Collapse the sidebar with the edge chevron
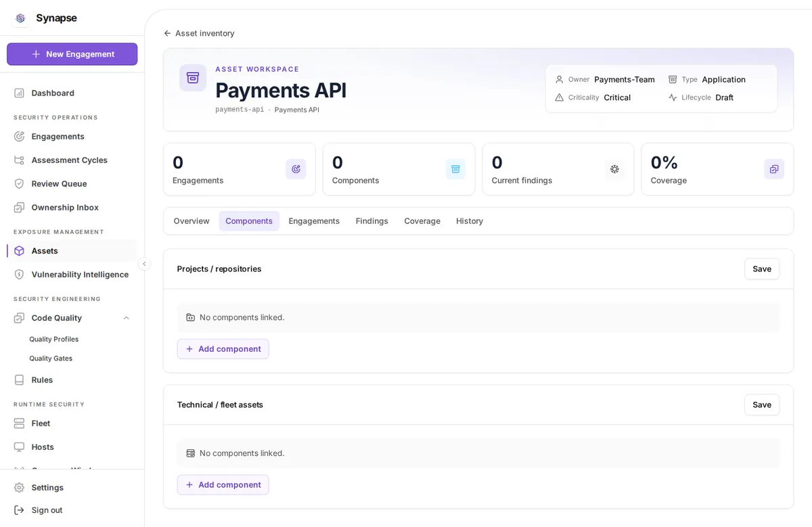812x527 pixels. (x=144, y=264)
